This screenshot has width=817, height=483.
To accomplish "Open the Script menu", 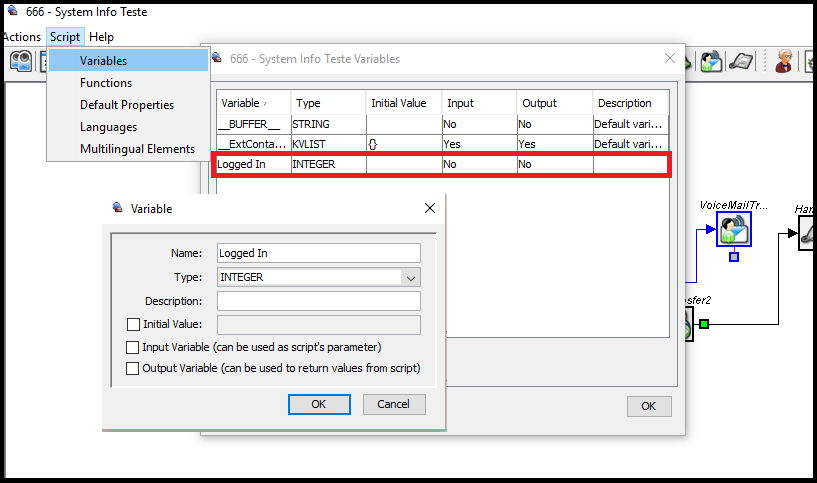I will (x=65, y=37).
